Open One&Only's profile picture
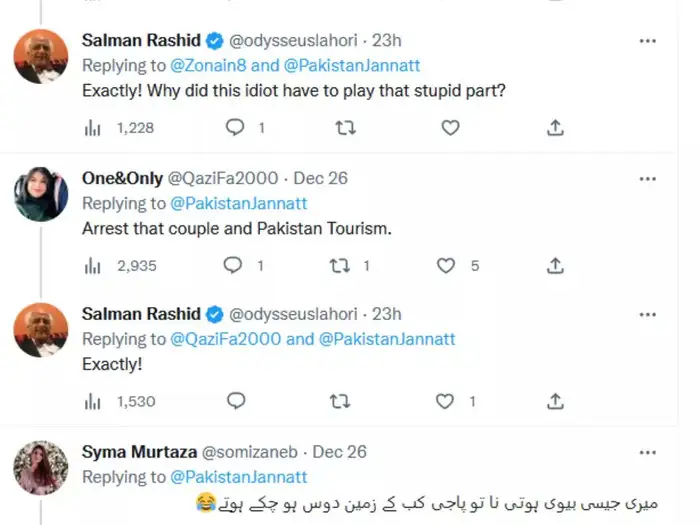 click(41, 194)
